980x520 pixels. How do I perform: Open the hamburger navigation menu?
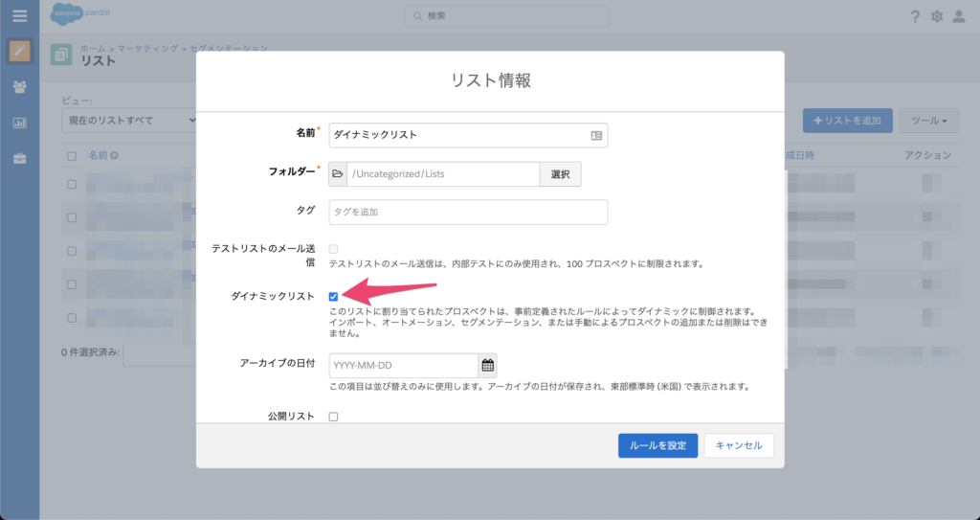pyautogui.click(x=19, y=16)
